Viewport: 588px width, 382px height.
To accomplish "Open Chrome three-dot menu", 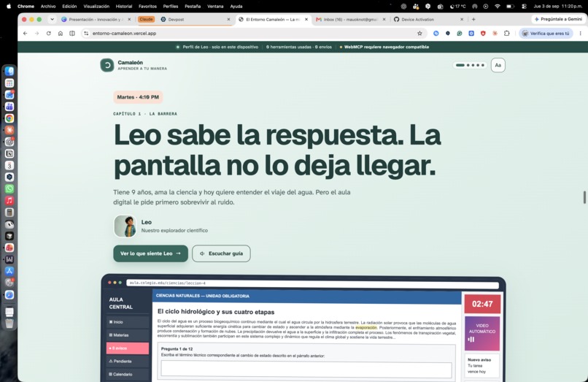I will (581, 34).
